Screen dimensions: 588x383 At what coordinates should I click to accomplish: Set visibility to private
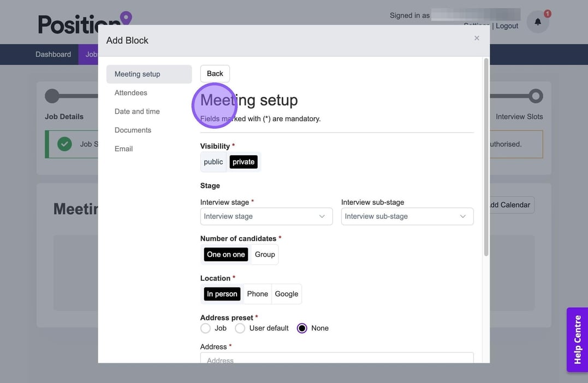[x=243, y=162]
